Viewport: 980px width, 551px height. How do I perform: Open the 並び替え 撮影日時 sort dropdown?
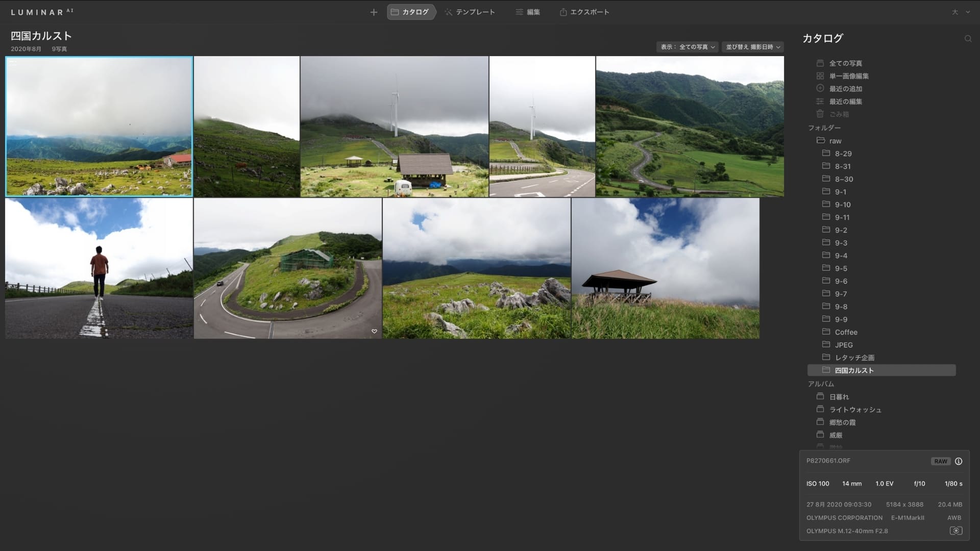(x=752, y=47)
